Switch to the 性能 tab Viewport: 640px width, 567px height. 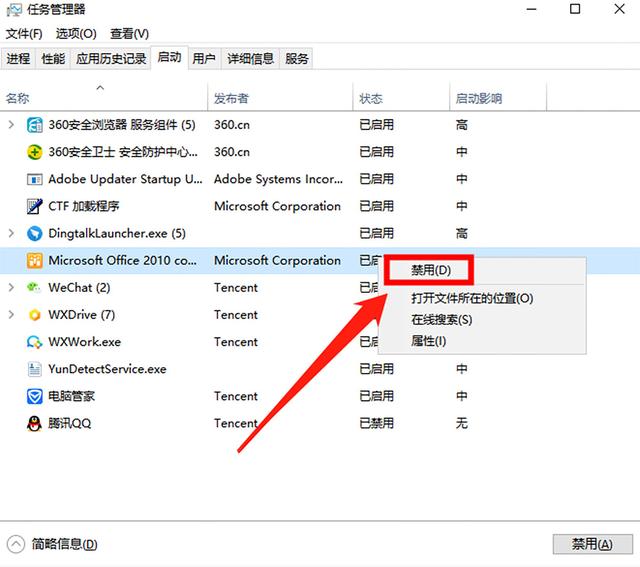pyautogui.click(x=53, y=59)
